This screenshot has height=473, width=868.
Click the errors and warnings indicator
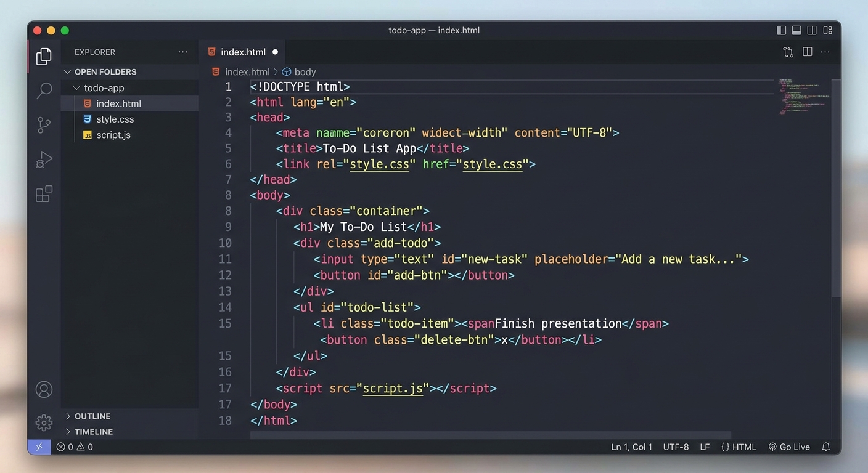point(74,447)
